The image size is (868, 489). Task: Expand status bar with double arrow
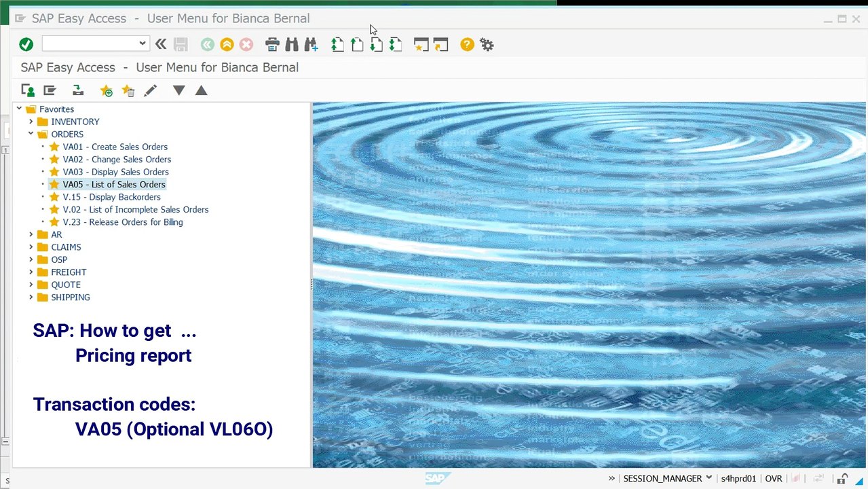tap(611, 479)
